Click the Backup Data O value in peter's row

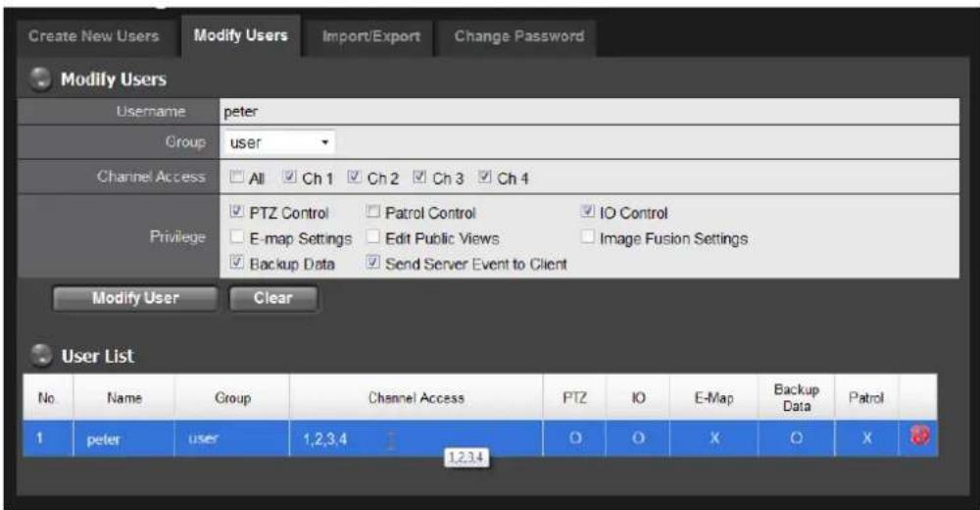click(796, 438)
